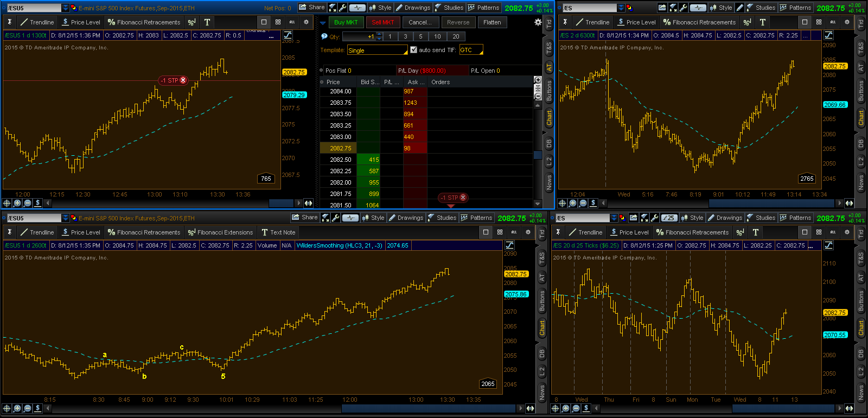Toggle pin drawing tool in bottom-right chart toolbar

pyautogui.click(x=558, y=232)
